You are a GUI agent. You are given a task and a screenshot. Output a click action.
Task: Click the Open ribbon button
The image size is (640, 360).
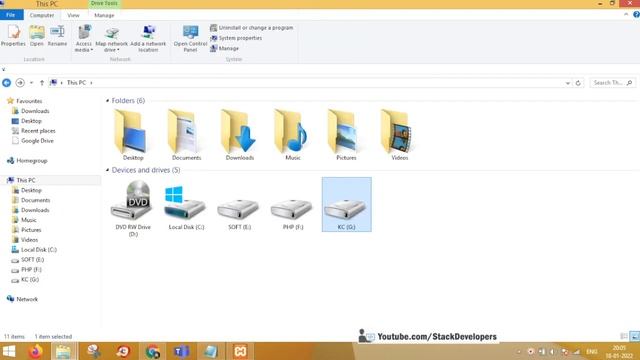pos(36,35)
